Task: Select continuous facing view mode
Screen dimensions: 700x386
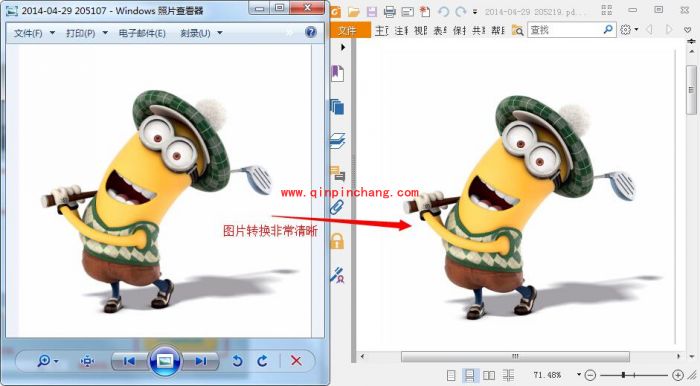Action: pos(508,375)
